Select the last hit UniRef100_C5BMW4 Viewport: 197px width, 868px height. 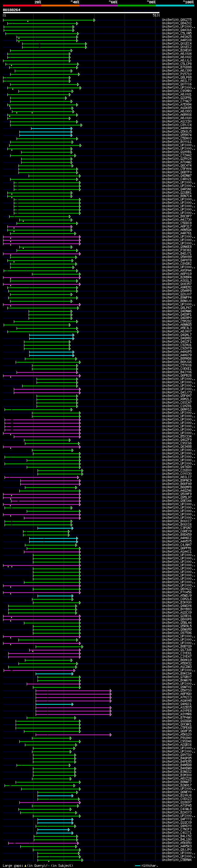point(177,860)
